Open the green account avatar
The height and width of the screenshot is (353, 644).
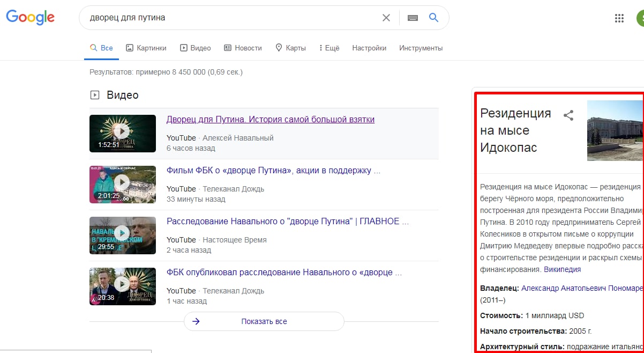click(x=640, y=18)
